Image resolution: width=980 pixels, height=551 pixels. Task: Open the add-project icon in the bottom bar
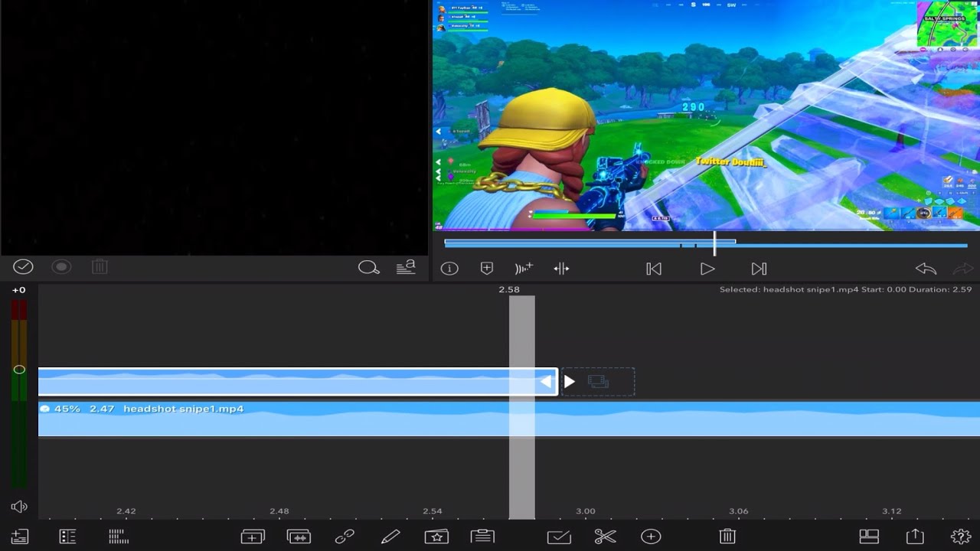coord(20,536)
